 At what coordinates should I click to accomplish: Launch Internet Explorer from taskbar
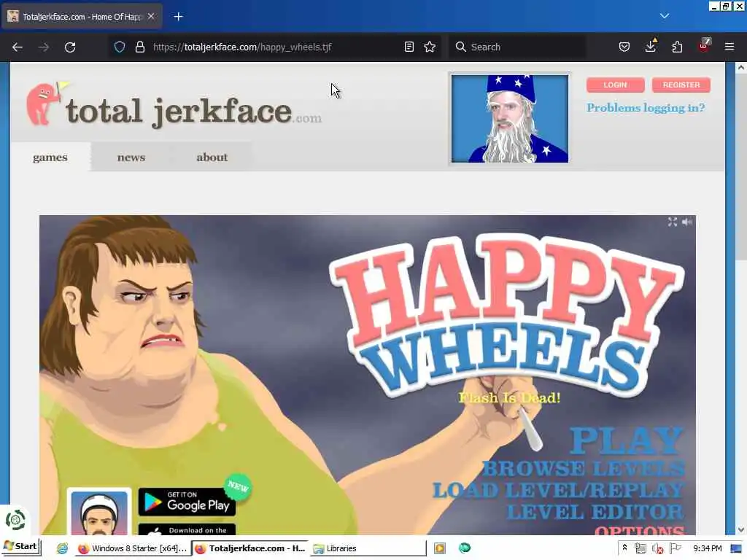click(x=62, y=548)
